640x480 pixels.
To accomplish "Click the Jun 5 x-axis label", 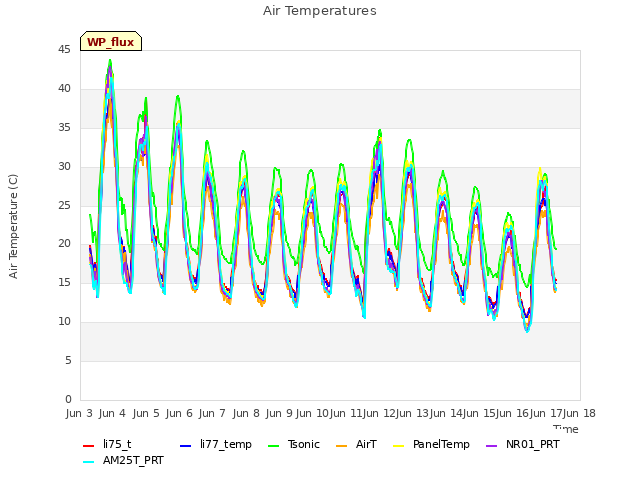I will (146, 413).
